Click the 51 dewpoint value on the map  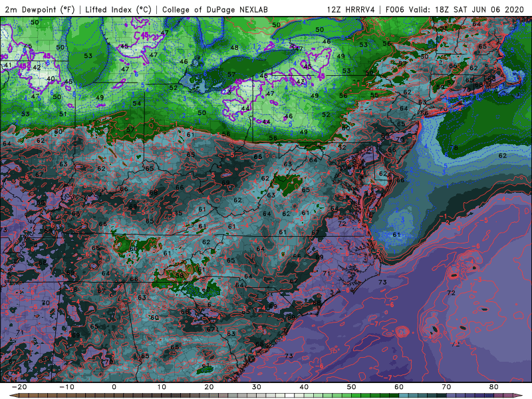pos(63,114)
